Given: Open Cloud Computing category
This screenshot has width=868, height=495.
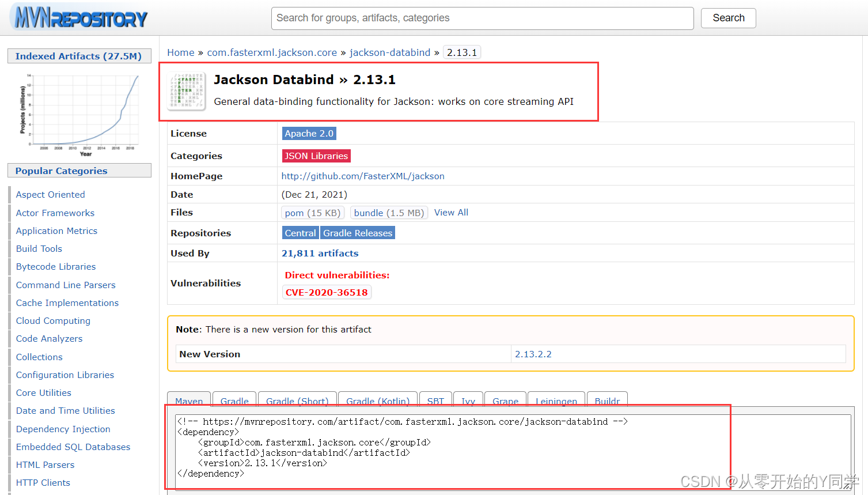Looking at the screenshot, I should 53,321.
